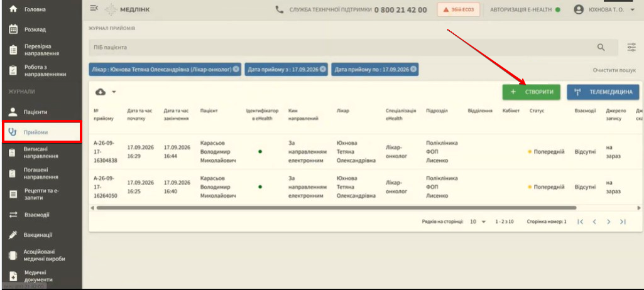Screen dimensions: 644x290
Task: Click the stethoscope icon beside Прийоми
Action: pos(13,132)
